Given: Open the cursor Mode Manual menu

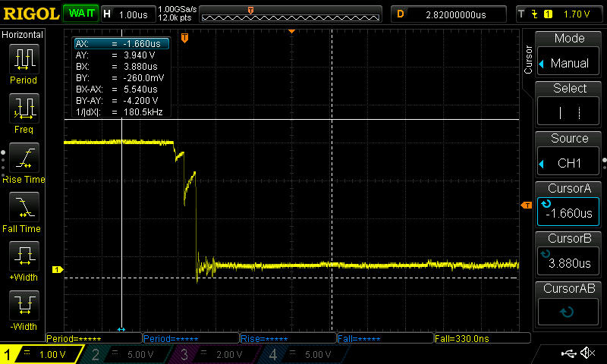Looking at the screenshot, I should click(569, 55).
